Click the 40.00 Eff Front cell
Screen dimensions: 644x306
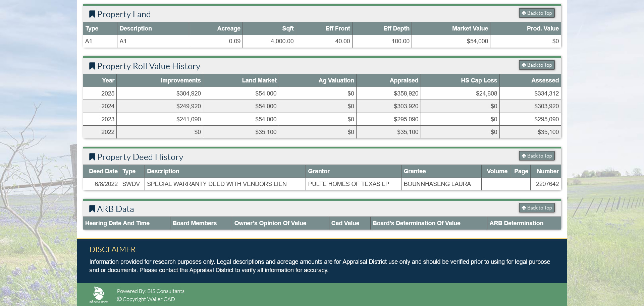coord(324,41)
